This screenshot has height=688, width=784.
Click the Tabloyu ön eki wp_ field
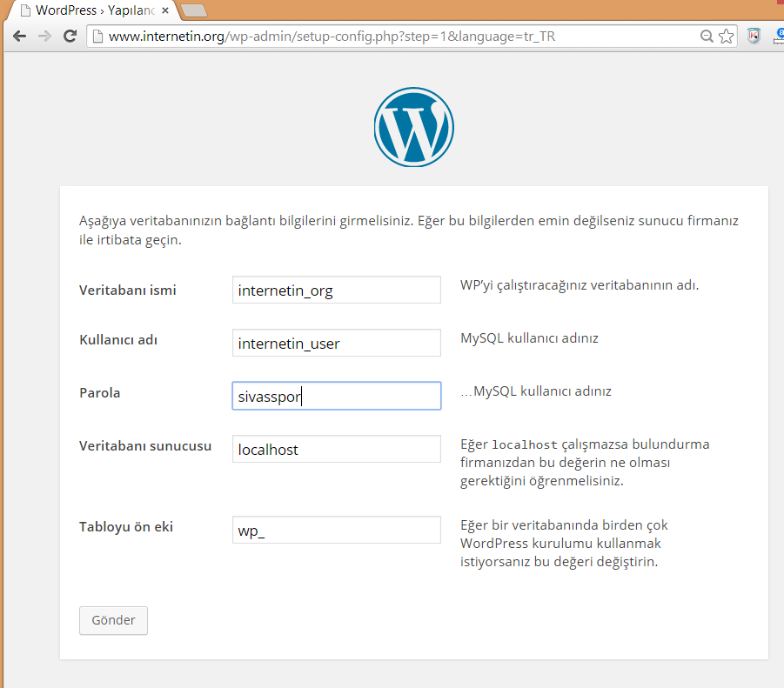click(337, 530)
